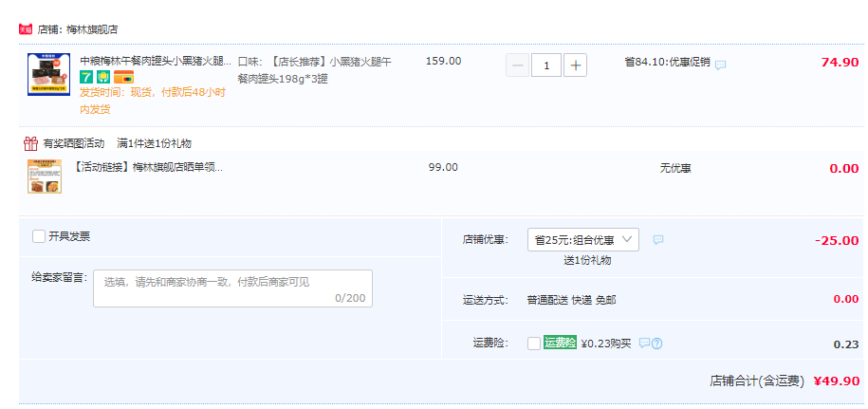Click the 无优惠 label on gift row
868x409 pixels.
tap(675, 168)
